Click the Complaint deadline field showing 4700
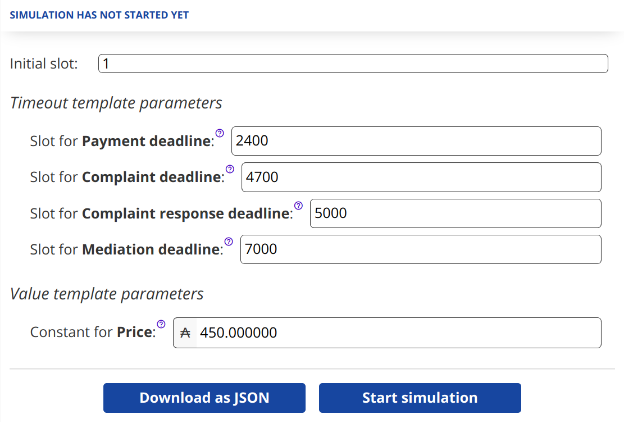This screenshot has height=422, width=624. (x=420, y=177)
